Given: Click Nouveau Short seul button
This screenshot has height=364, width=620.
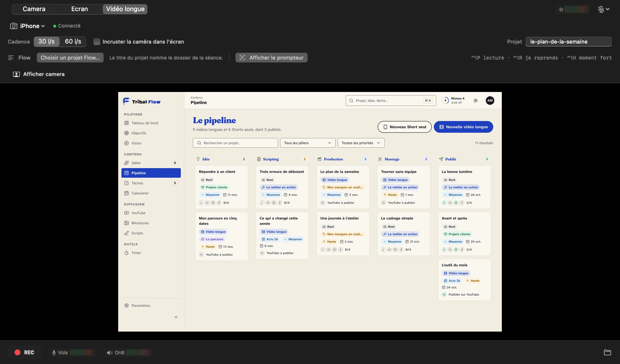Looking at the screenshot, I should pyautogui.click(x=404, y=127).
